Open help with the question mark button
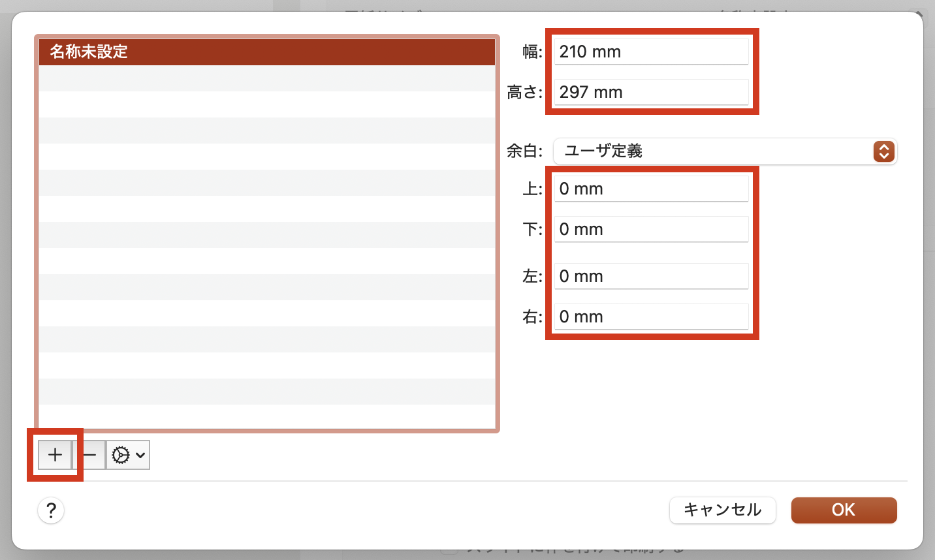The height and width of the screenshot is (560, 935). coord(51,510)
